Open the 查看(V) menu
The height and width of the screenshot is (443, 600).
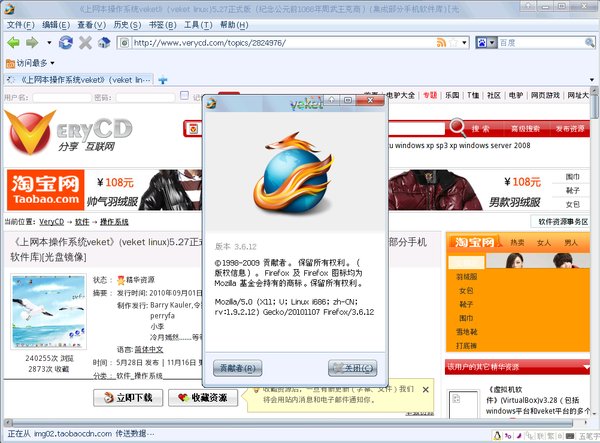91,25
